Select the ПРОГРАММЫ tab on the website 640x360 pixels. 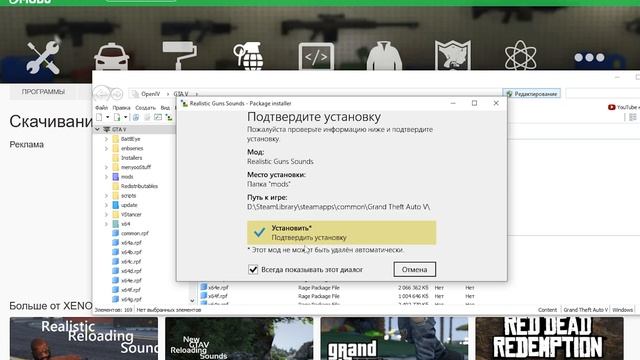[43, 92]
